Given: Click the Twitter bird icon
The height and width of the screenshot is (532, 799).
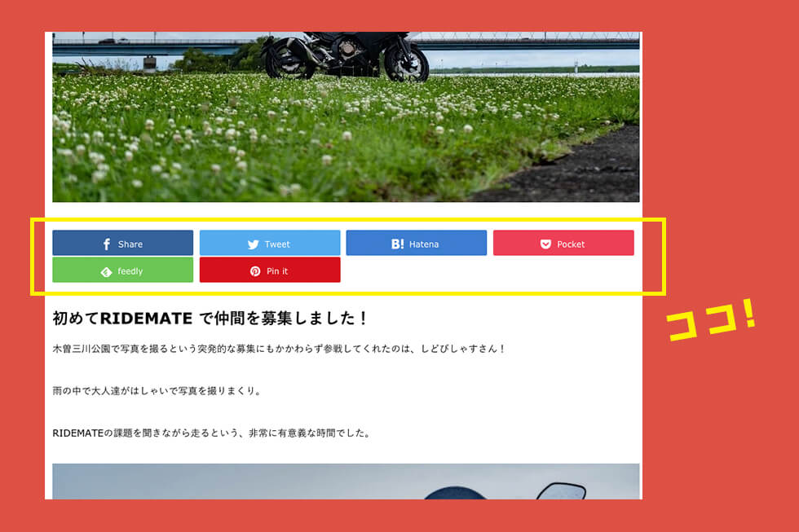Looking at the screenshot, I should pyautogui.click(x=254, y=244).
